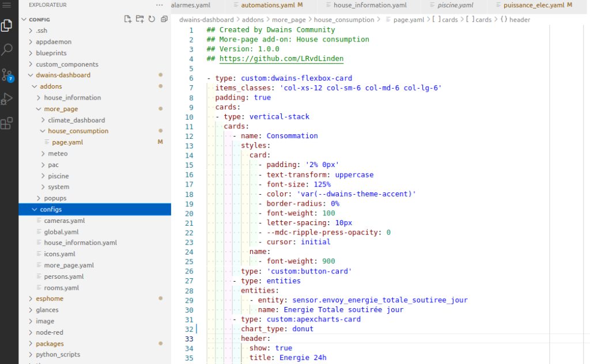Open cameras.yaml from configs

(95, 221)
